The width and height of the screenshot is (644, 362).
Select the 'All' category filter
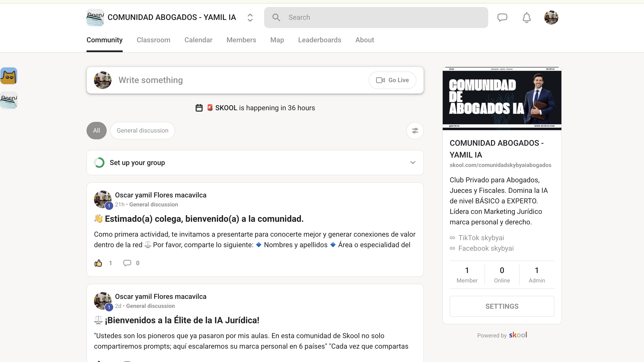[97, 130]
